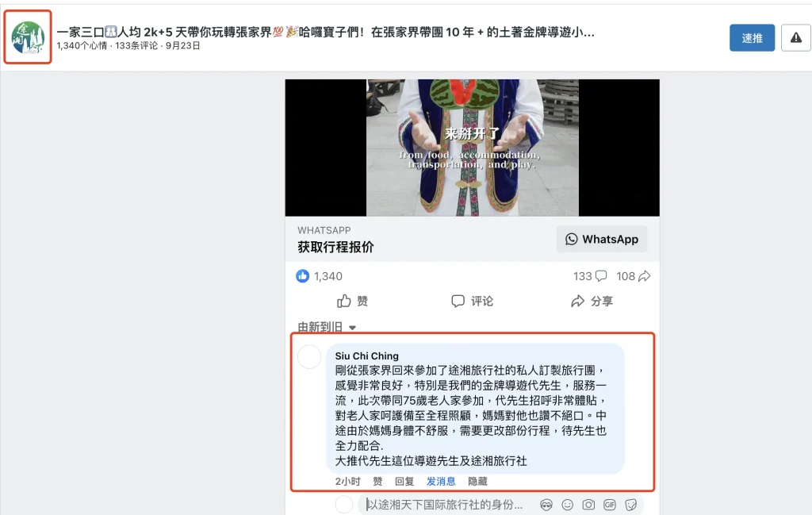
Task: Click the 评论 comment action
Action: tap(473, 301)
